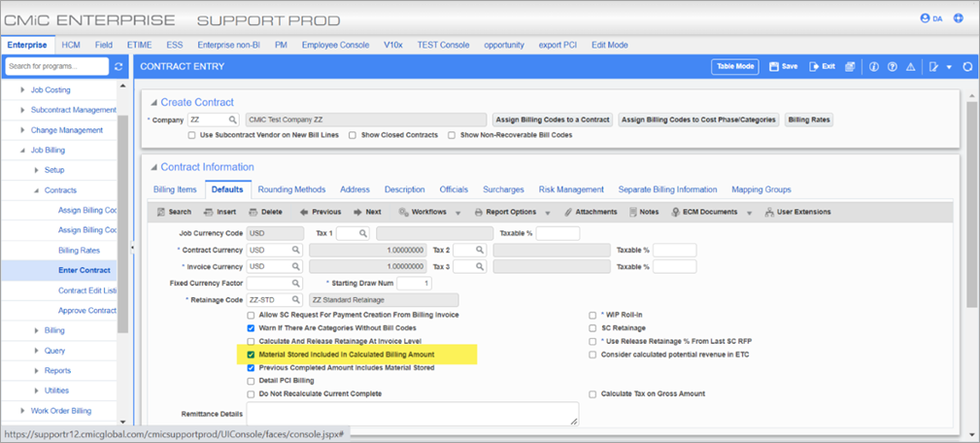The image size is (980, 443).
Task: Open Notes from the toolbar
Action: tap(644, 212)
